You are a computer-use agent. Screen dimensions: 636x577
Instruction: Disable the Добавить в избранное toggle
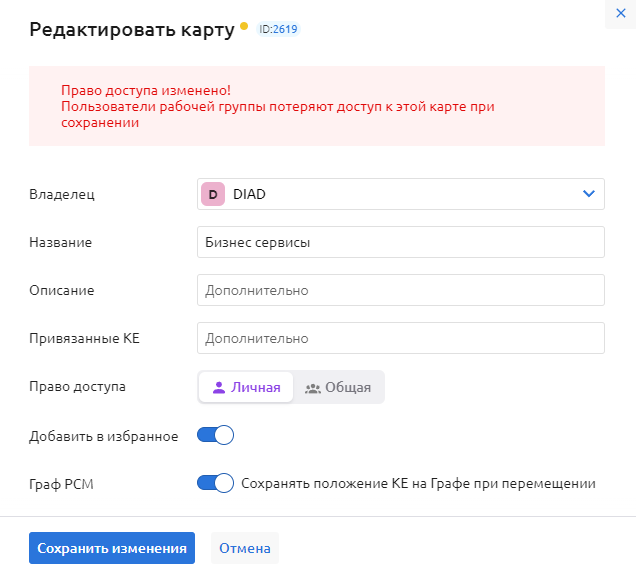215,435
